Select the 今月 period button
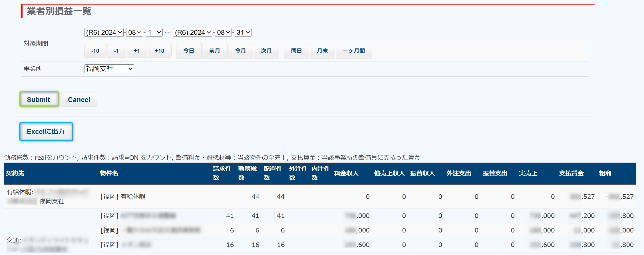 [240, 51]
